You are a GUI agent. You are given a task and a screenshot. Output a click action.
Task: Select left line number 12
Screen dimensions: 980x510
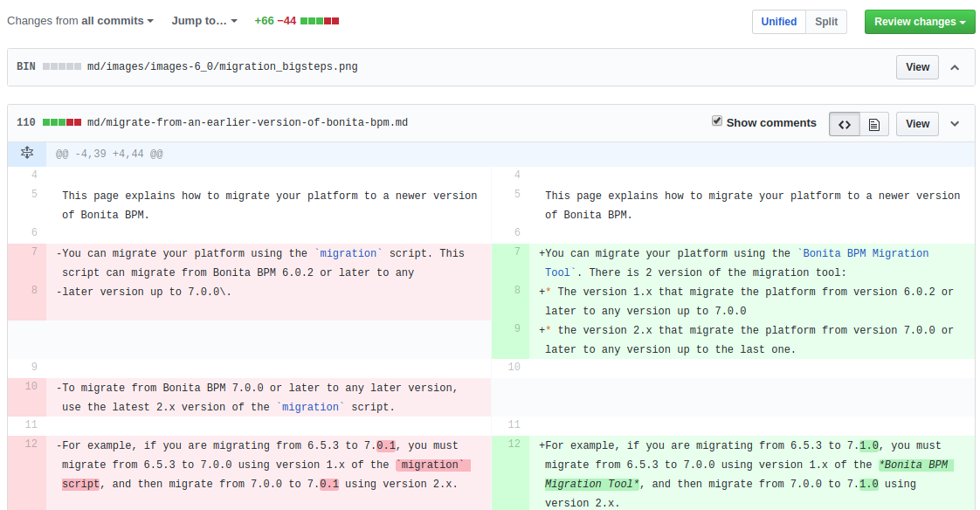coord(31,444)
